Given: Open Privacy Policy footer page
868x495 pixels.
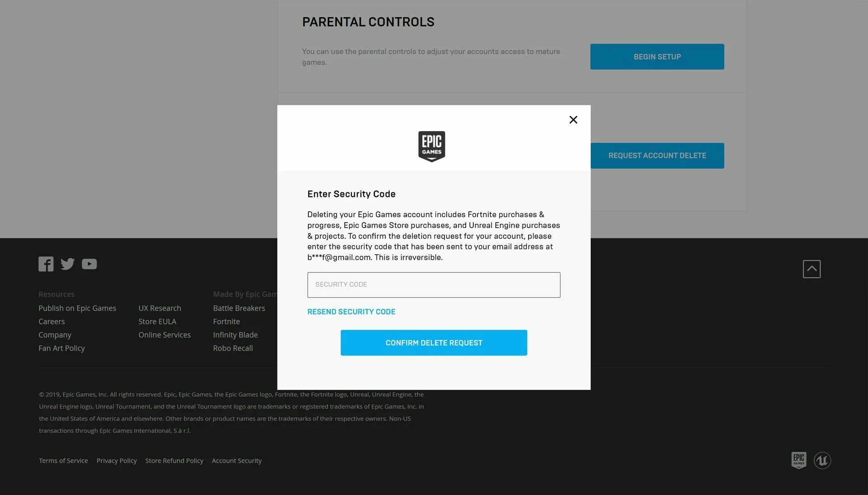Looking at the screenshot, I should [x=116, y=461].
